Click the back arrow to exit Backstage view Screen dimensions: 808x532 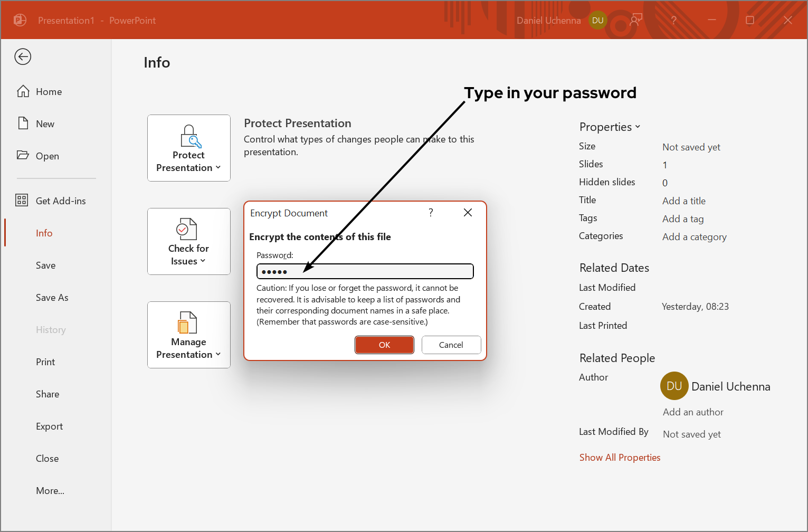pos(23,56)
